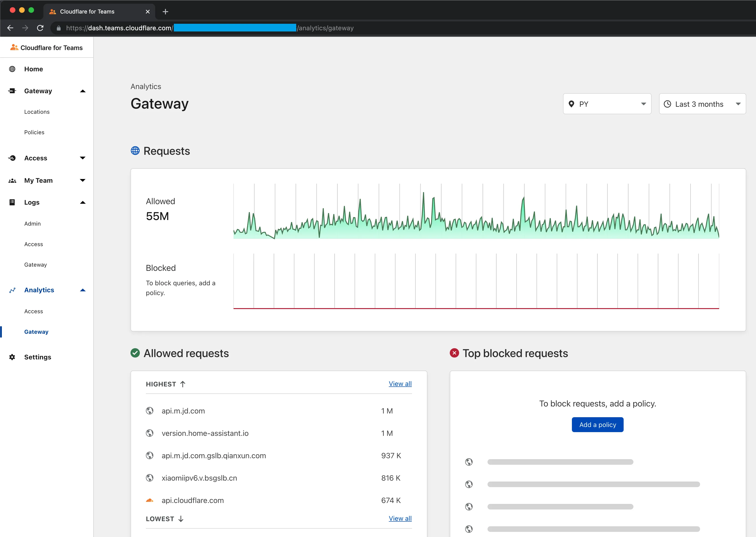Click the Home globe icon in sidebar
This screenshot has width=756, height=537.
(12, 69)
